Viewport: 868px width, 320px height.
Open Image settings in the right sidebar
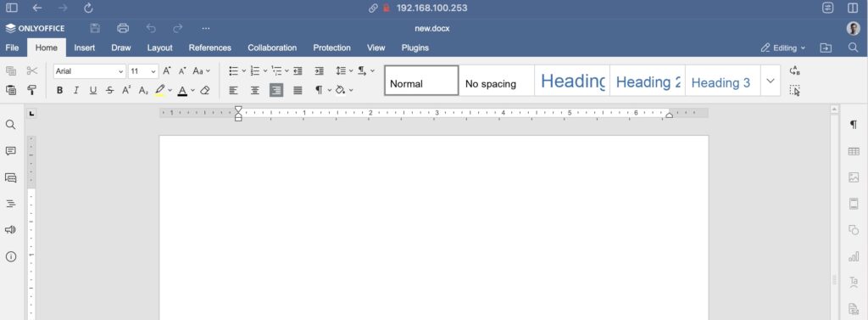point(854,177)
